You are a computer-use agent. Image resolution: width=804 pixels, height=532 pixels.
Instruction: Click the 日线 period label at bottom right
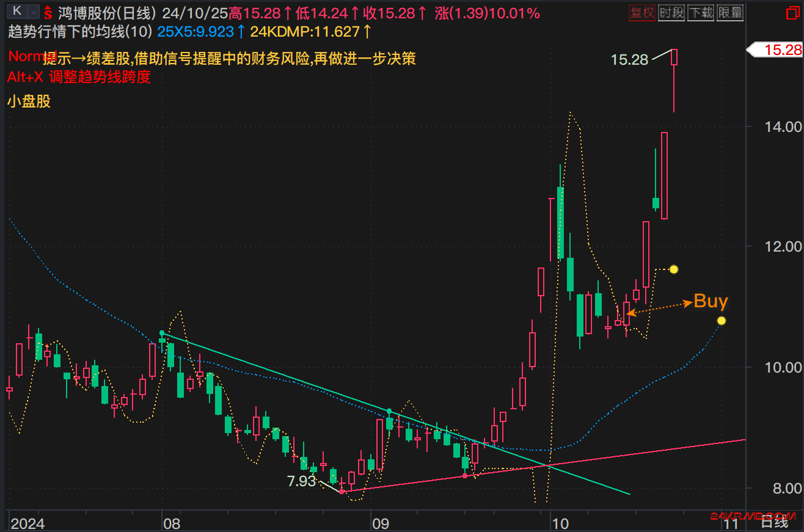(773, 522)
